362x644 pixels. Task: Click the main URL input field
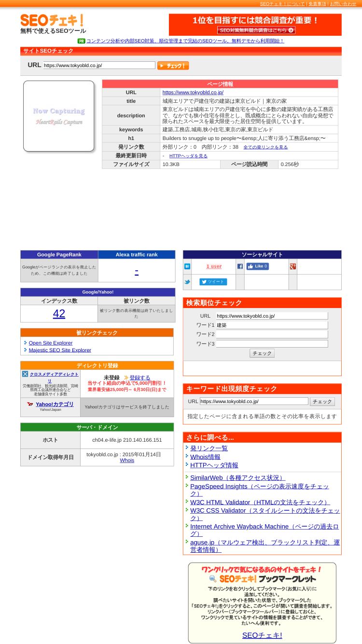(99, 65)
